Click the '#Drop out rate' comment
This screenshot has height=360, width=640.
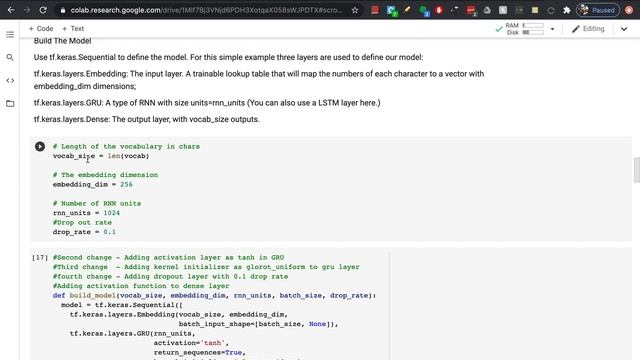82,222
